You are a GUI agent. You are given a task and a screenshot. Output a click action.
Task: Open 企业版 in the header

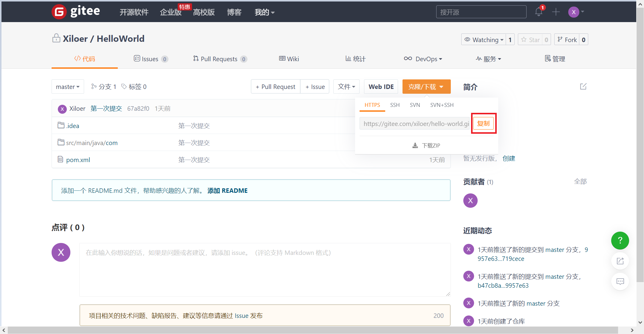click(171, 12)
